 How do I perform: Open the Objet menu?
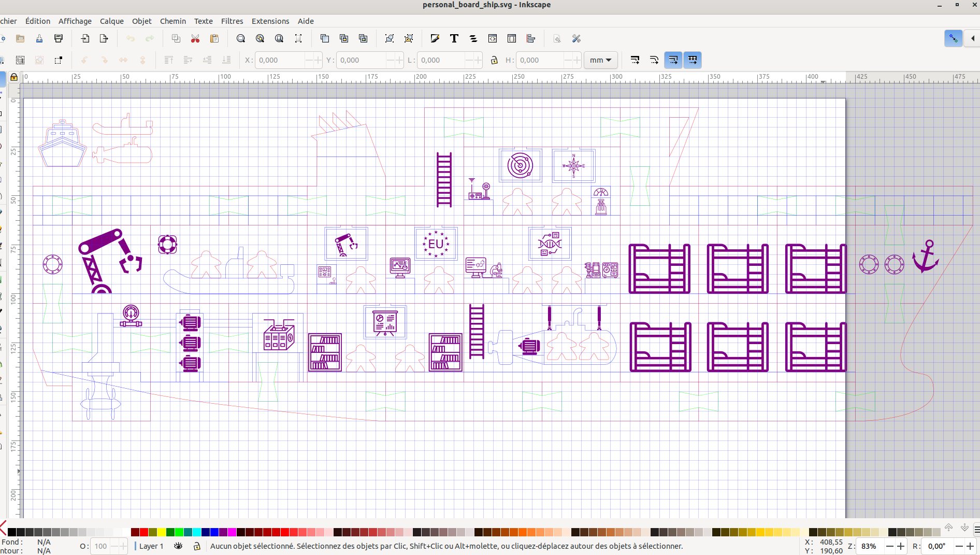[142, 21]
